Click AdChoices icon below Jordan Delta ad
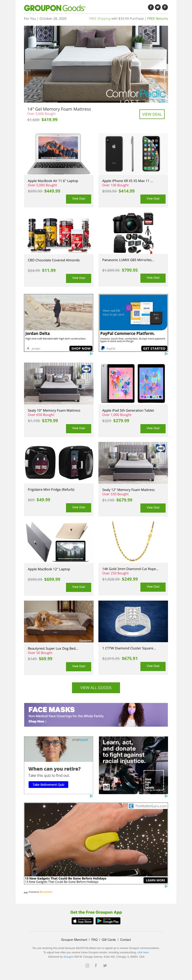Viewport: 192px width, 980px height. click(x=91, y=354)
